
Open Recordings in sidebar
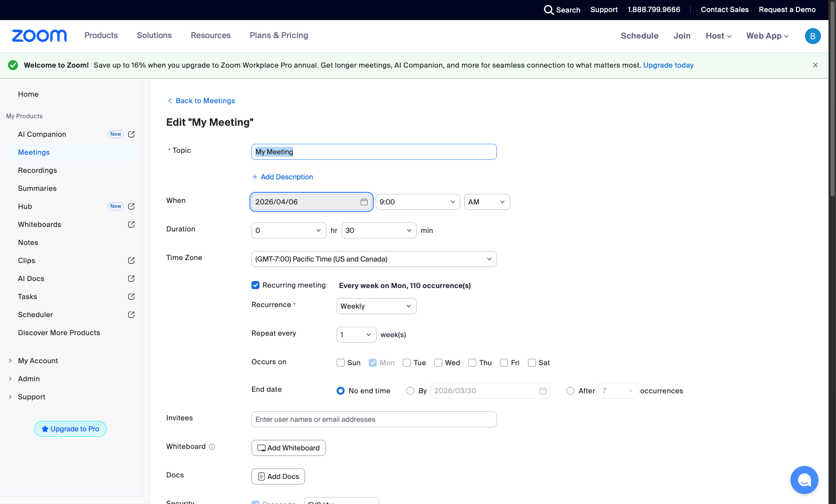(38, 170)
